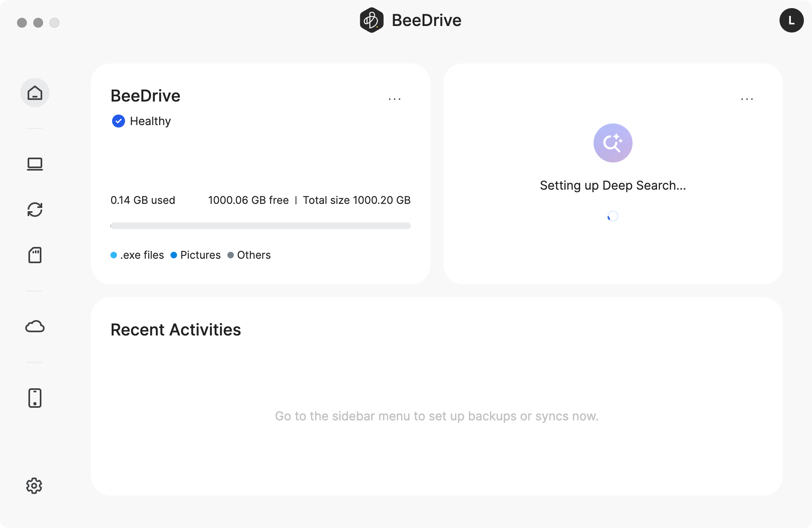Open the Mobile device phone icon

(x=35, y=398)
